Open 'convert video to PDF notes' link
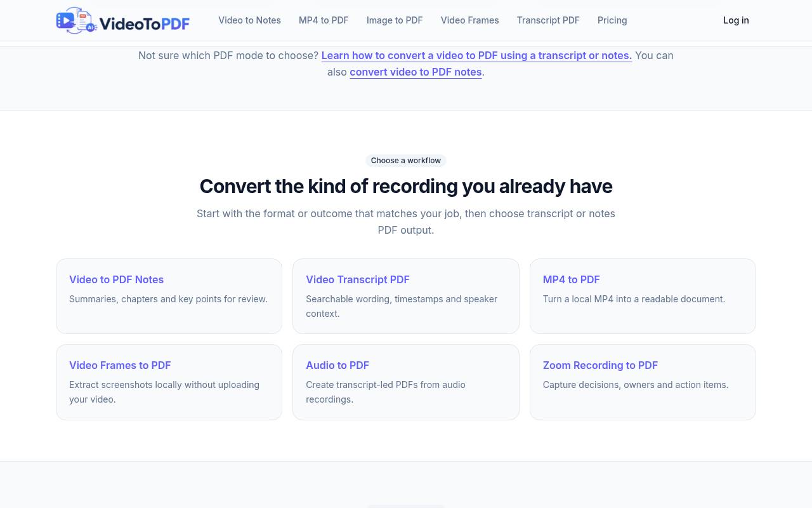812x508 pixels. (416, 72)
